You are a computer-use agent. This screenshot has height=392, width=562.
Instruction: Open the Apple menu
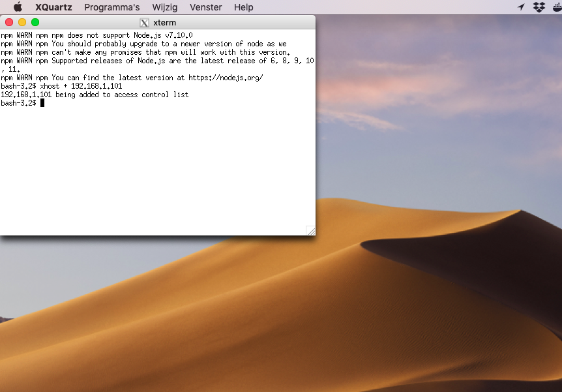point(18,7)
